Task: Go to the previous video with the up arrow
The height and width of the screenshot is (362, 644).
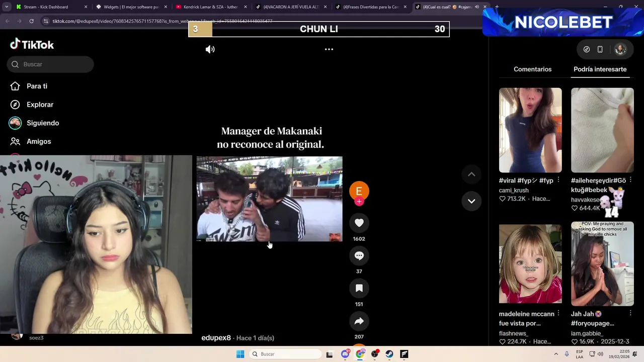Action: (x=471, y=174)
